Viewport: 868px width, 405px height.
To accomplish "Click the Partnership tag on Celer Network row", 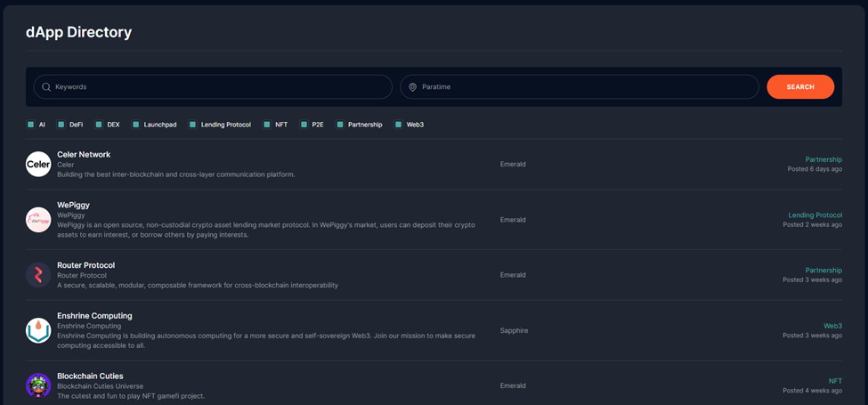I will pos(823,159).
